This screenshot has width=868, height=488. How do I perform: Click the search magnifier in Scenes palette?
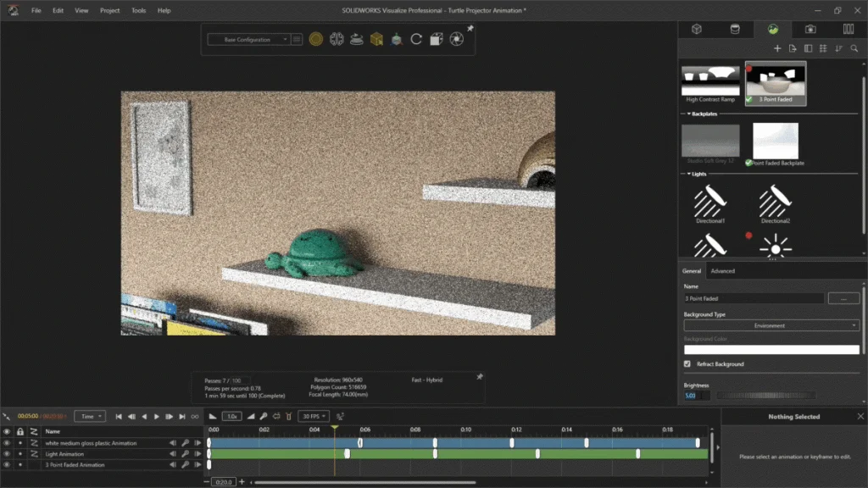854,49
